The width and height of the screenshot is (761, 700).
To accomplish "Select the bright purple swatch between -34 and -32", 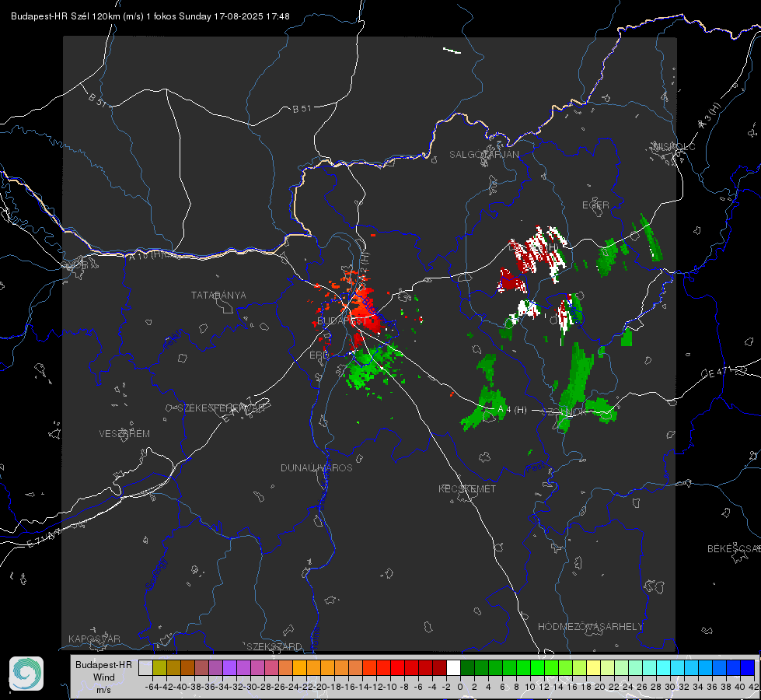I will pyautogui.click(x=229, y=667).
